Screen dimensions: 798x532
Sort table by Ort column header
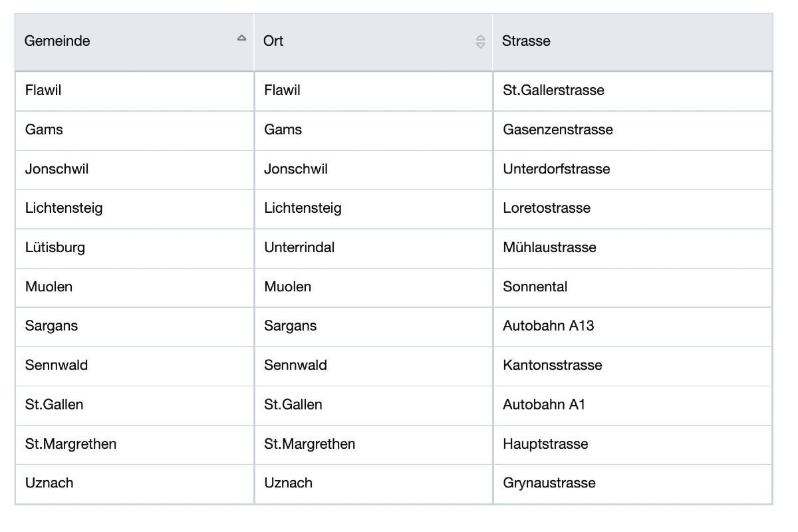273,41
